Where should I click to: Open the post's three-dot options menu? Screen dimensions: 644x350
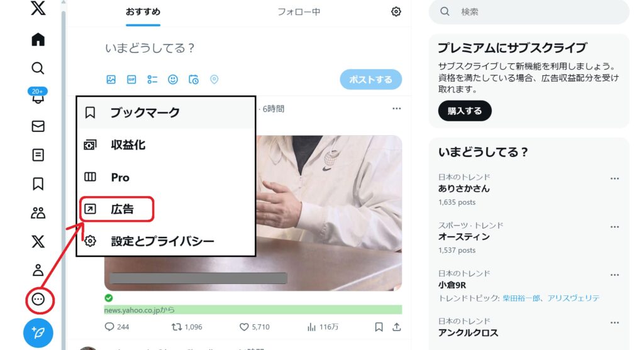tap(396, 109)
